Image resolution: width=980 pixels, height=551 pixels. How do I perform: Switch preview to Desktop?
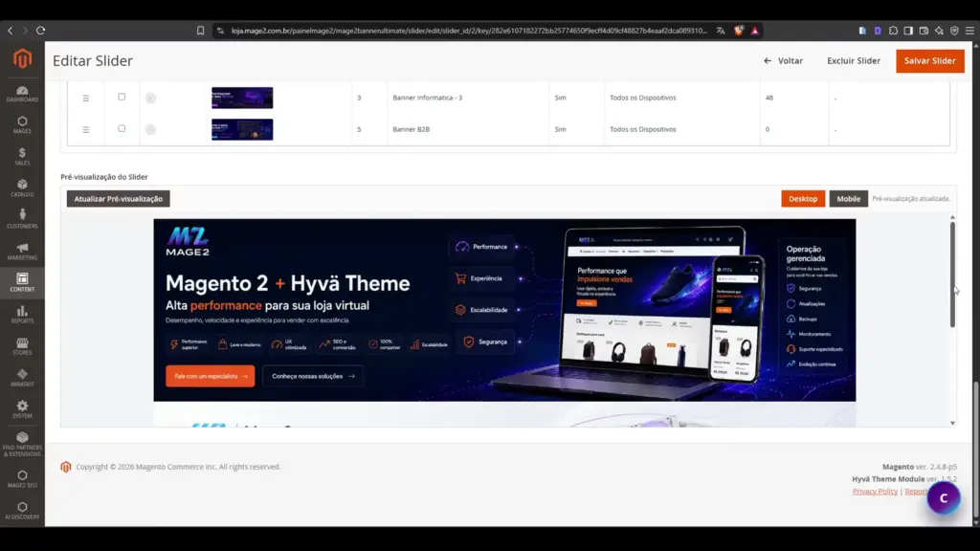tap(803, 199)
